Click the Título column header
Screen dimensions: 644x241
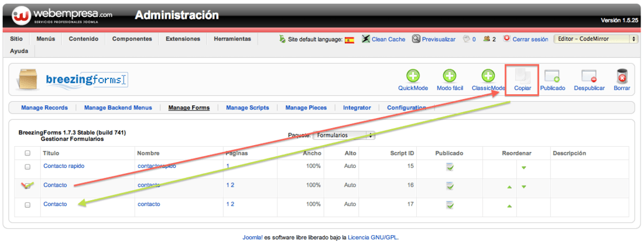click(x=52, y=153)
